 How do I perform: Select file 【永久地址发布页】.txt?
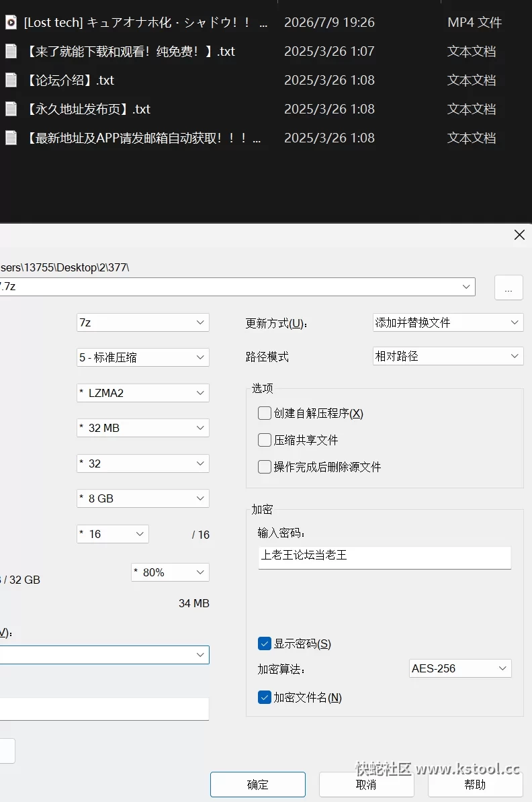[x=87, y=109]
